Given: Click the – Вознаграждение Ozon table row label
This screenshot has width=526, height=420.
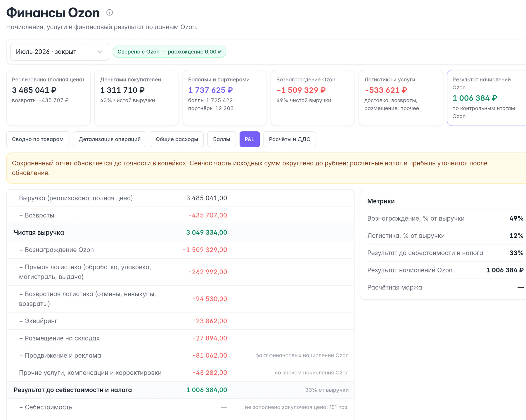Looking at the screenshot, I should coord(56,250).
